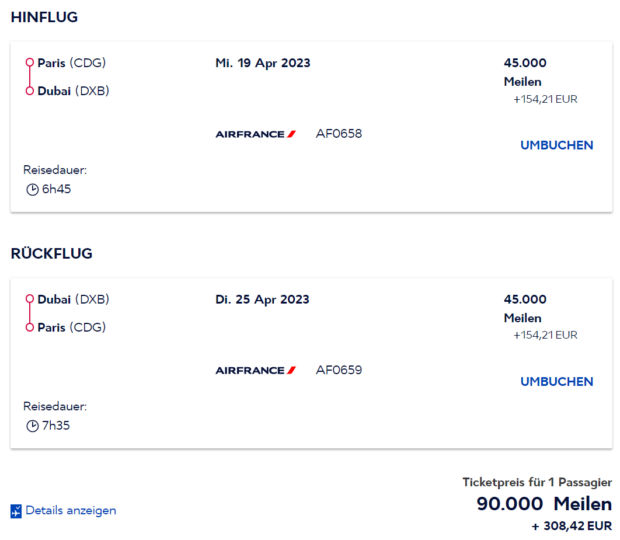The height and width of the screenshot is (540, 620).
Task: Click the date Di. 25 Apr 2023
Action: [262, 299]
